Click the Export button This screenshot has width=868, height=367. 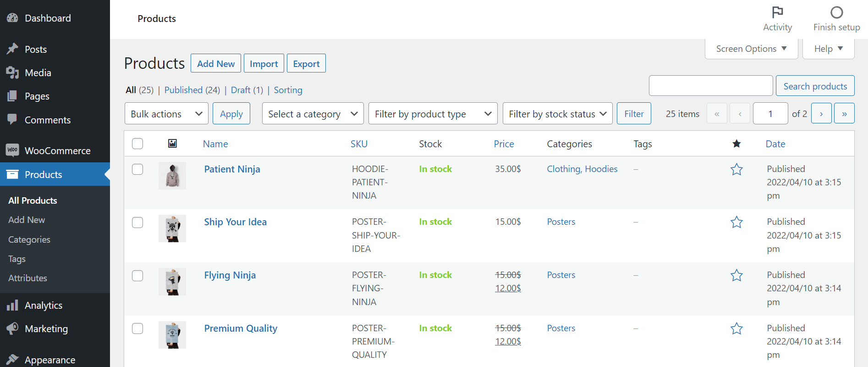coord(306,63)
